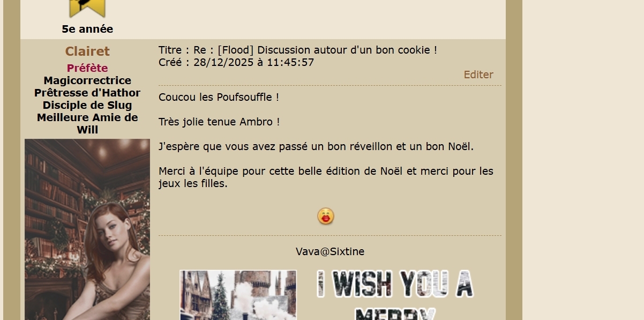Click the 5e année label

87,29
